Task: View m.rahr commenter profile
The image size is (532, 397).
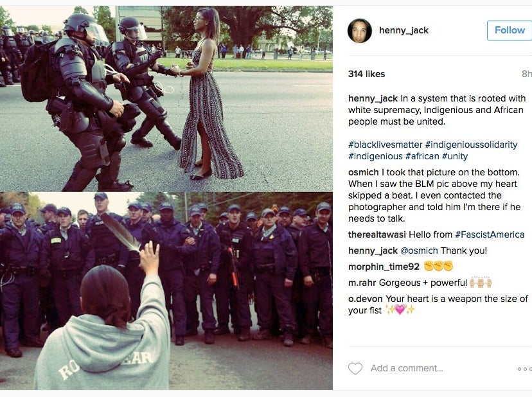Action: tap(362, 283)
